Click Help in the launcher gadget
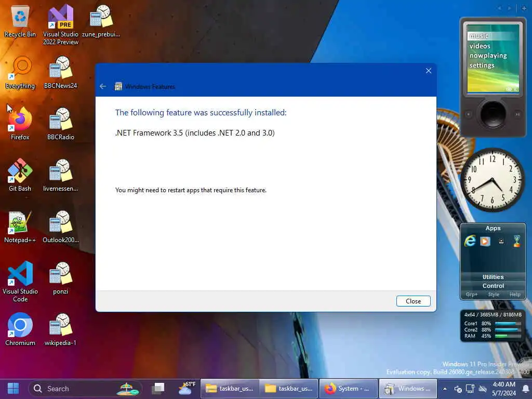 [x=515, y=295]
